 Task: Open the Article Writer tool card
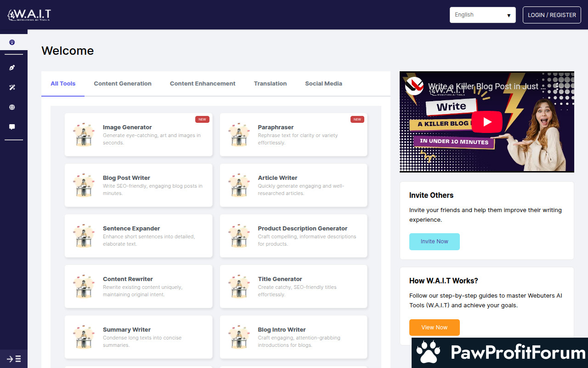(294, 185)
